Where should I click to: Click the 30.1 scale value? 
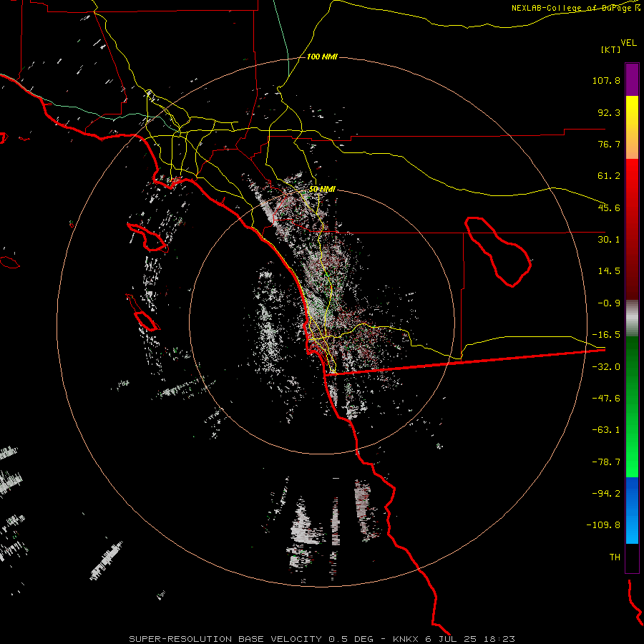point(609,240)
